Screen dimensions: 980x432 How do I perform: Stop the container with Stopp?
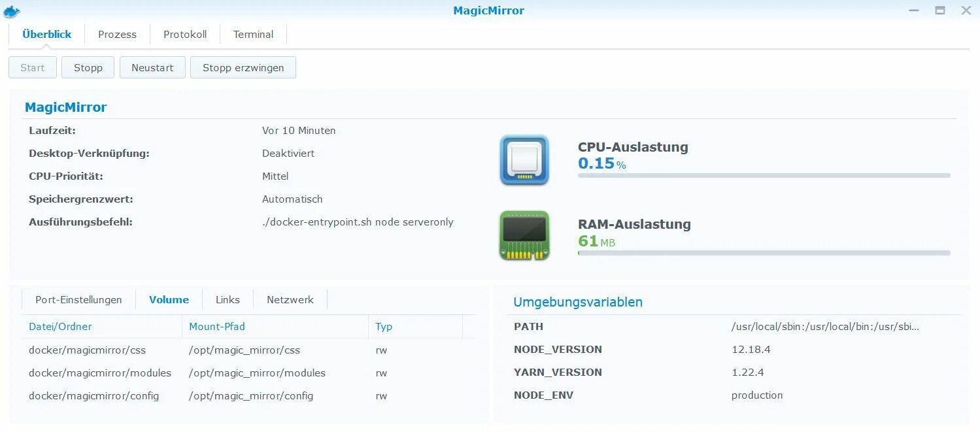88,67
